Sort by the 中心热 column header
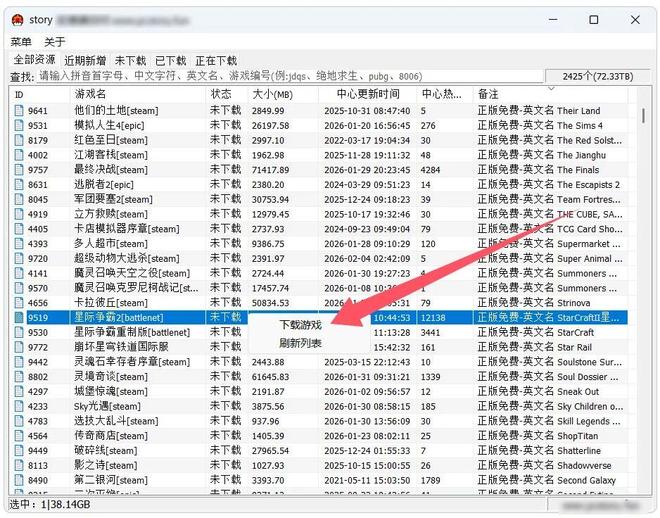660x518 pixels. click(x=445, y=94)
